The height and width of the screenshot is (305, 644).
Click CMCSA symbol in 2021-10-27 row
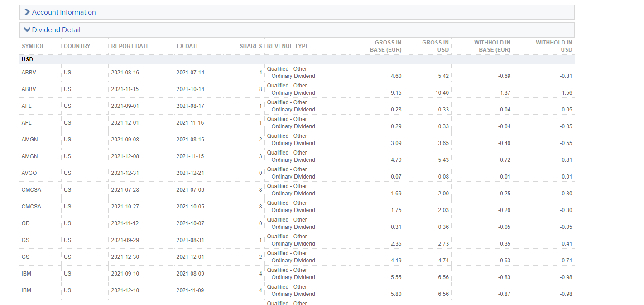31,207
